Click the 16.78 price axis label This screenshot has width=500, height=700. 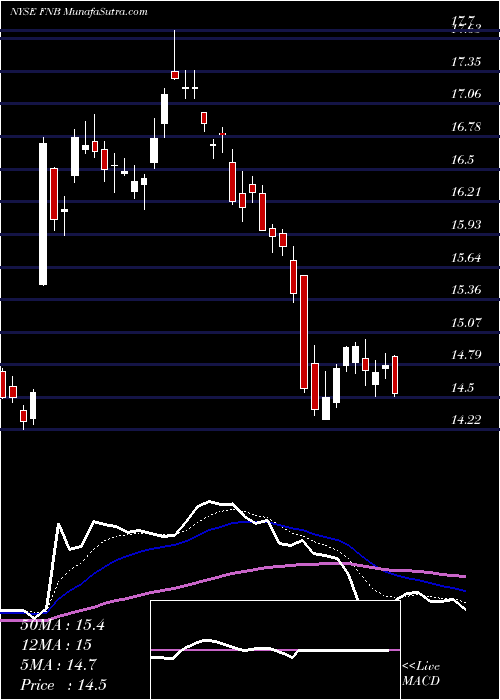point(466,127)
